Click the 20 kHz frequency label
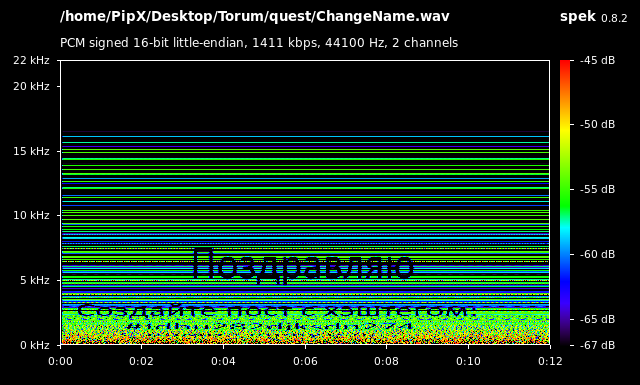The height and width of the screenshot is (385, 640). 31,86
